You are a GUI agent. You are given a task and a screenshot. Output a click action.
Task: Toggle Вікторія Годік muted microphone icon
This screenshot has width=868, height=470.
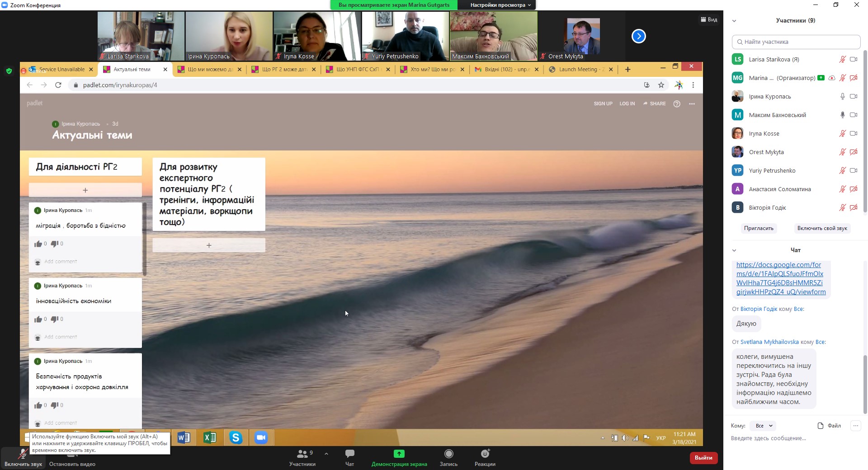tap(843, 207)
